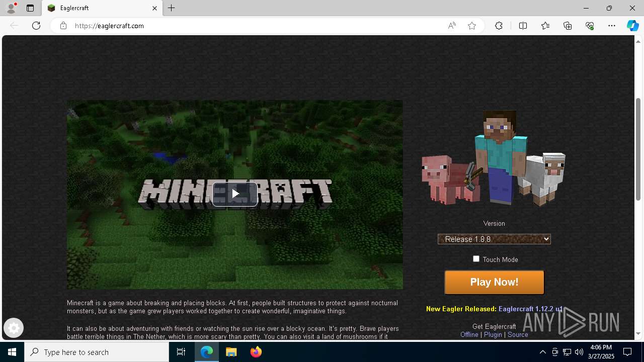Add this page to favorites
This screenshot has width=644, height=362.
pyautogui.click(x=472, y=26)
